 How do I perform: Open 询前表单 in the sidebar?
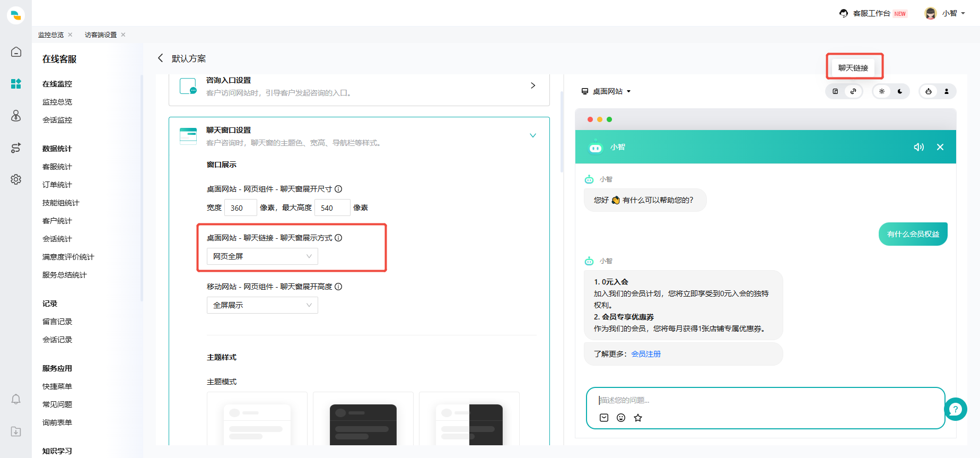[x=57, y=422]
